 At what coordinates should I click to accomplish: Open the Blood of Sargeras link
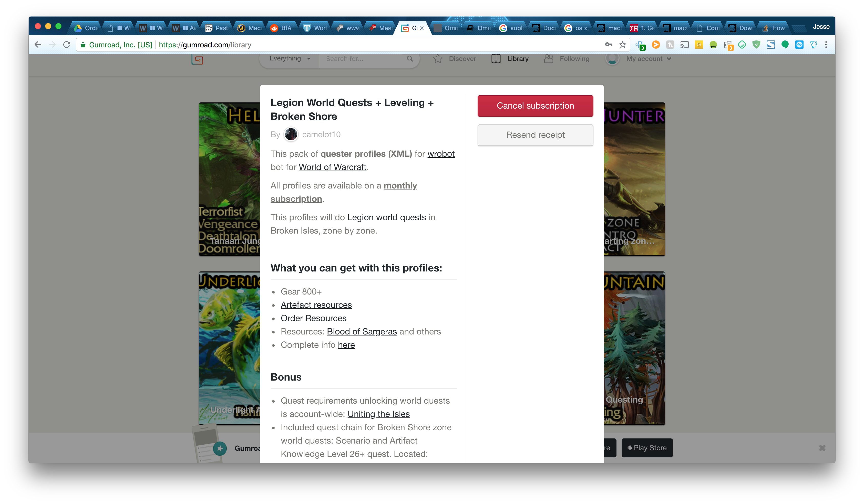click(362, 332)
